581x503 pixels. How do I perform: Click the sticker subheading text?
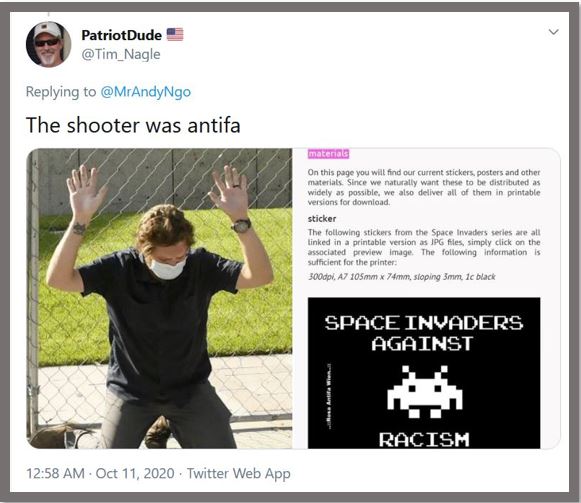point(322,219)
